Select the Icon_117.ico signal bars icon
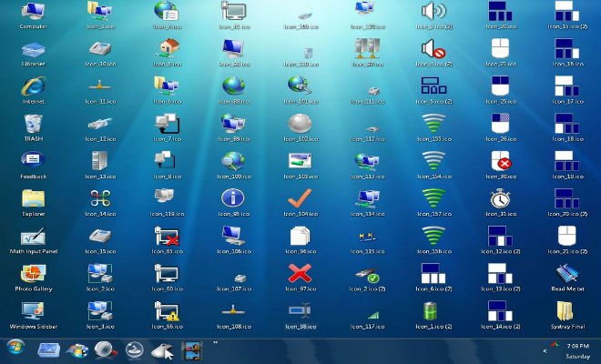601x364 pixels. pyautogui.click(x=372, y=316)
